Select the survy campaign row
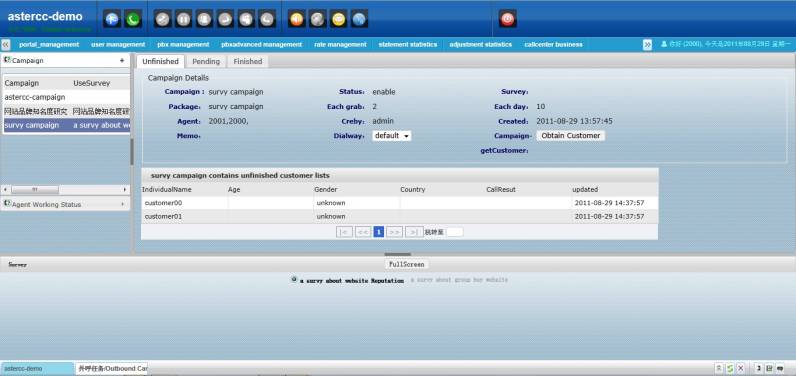This screenshot has height=376, width=796. pos(67,125)
